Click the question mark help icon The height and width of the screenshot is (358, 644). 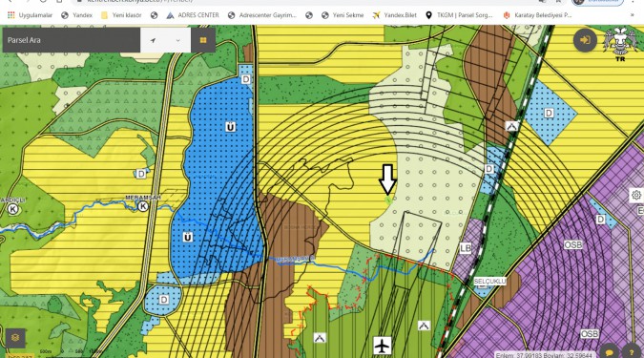tap(632, 352)
